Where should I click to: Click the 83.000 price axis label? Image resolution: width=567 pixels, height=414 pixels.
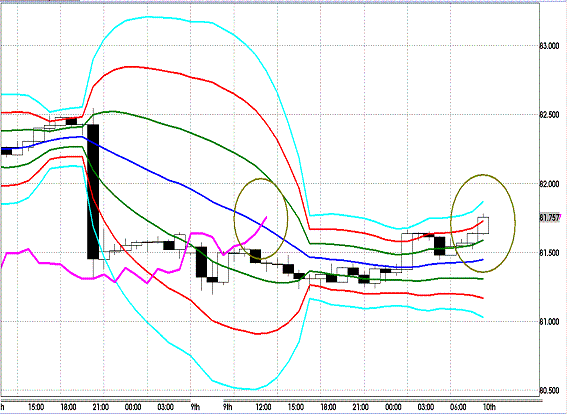549,46
